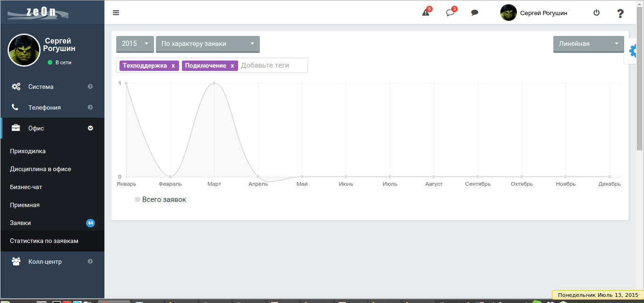Screen dimensions: 644x303
Task: Click the Добавьте теги input field
Action: click(x=273, y=66)
